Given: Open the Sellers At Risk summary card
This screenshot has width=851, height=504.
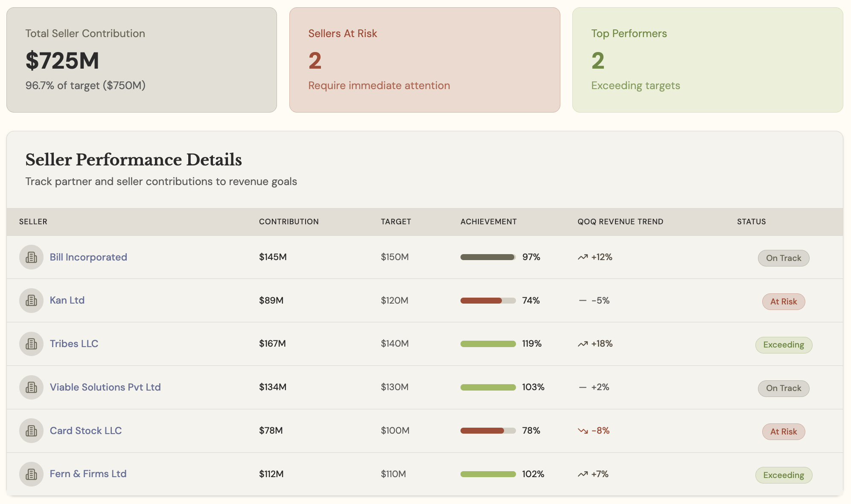Looking at the screenshot, I should (424, 60).
